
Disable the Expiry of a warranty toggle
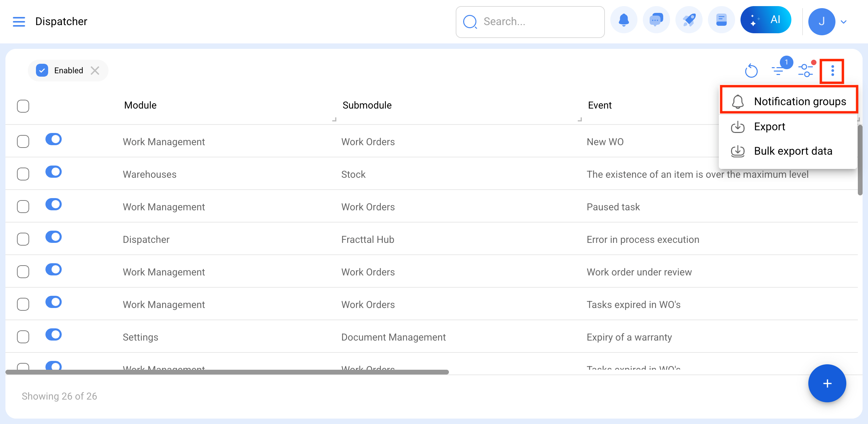tap(54, 334)
